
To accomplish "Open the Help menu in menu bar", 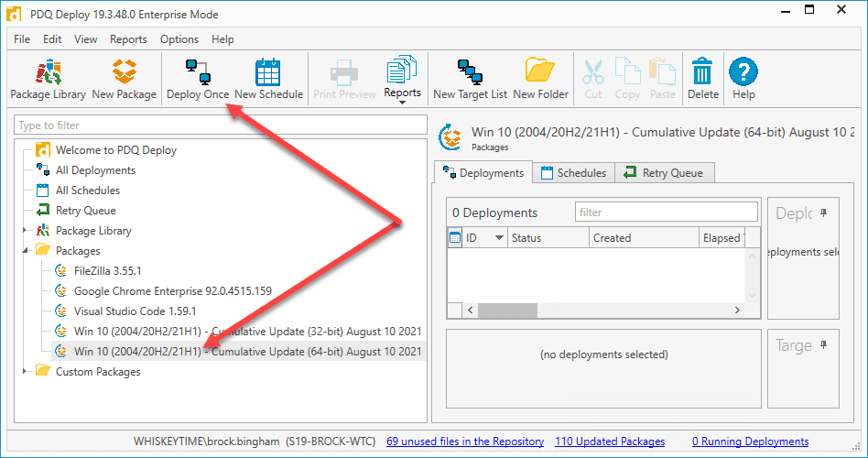I will 222,39.
